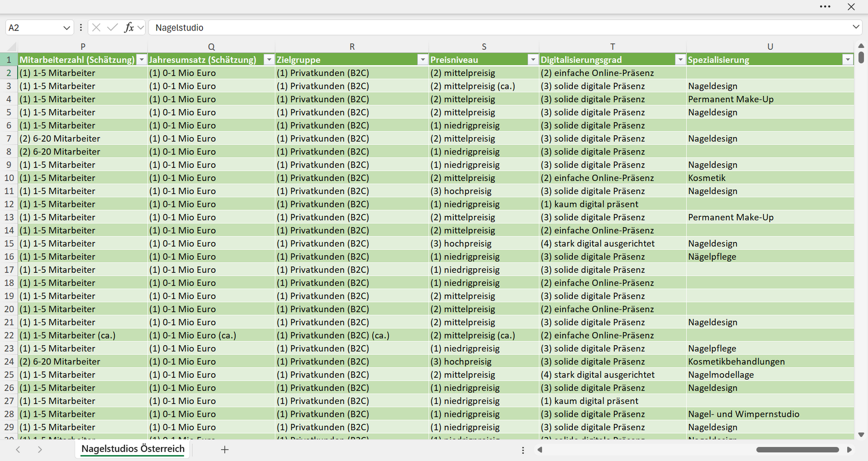Viewport: 868px width, 461px height.
Task: Select column U header
Action: click(x=770, y=47)
